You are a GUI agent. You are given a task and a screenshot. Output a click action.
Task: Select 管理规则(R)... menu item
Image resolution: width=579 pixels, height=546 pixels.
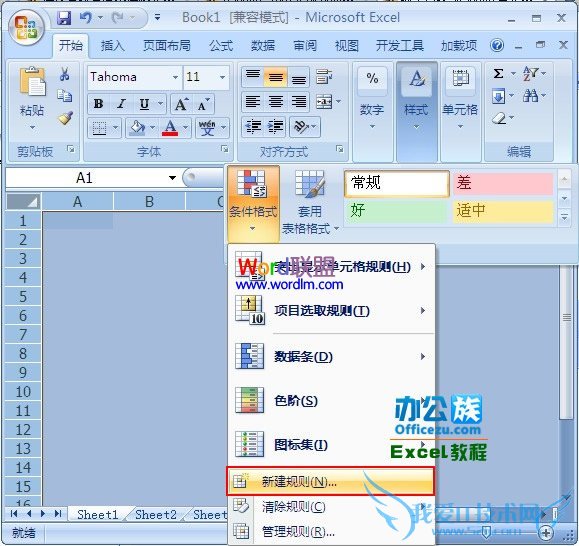point(331,532)
